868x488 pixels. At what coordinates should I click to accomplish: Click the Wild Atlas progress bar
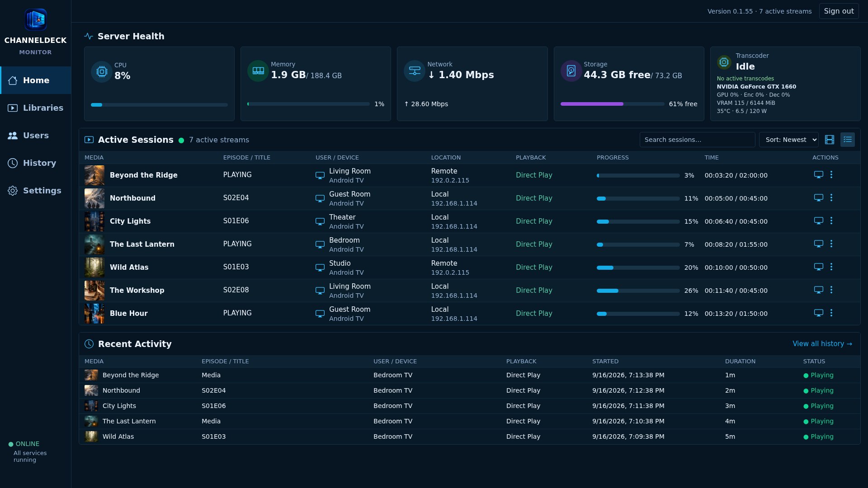click(638, 267)
